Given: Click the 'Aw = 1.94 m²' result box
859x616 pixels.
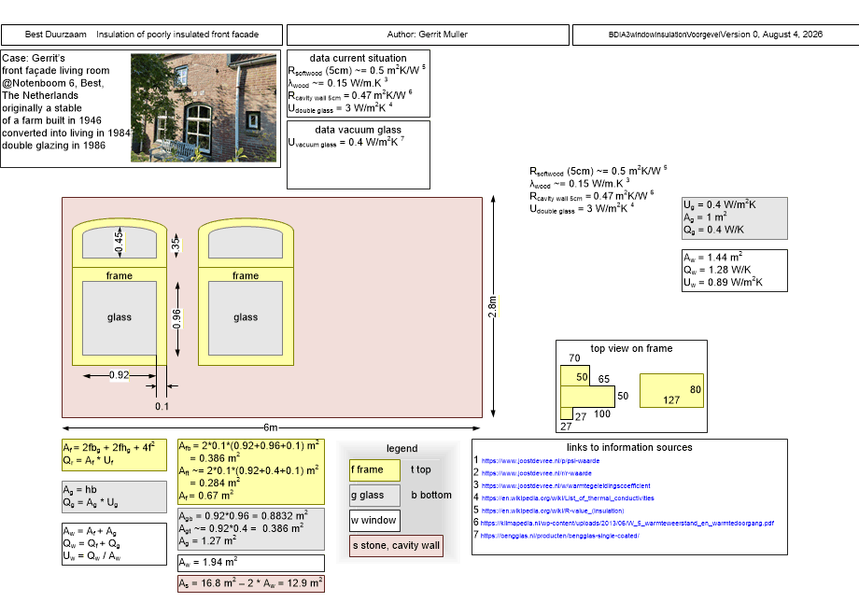Looking at the screenshot, I should point(251,563).
